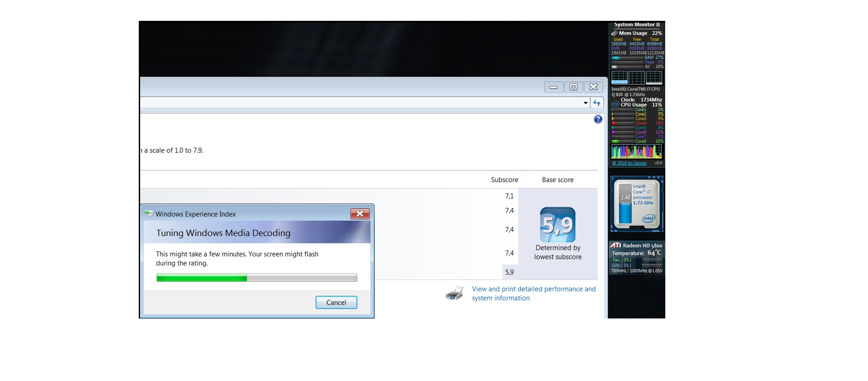Click the 'This might take a few minutes' message

click(237, 259)
